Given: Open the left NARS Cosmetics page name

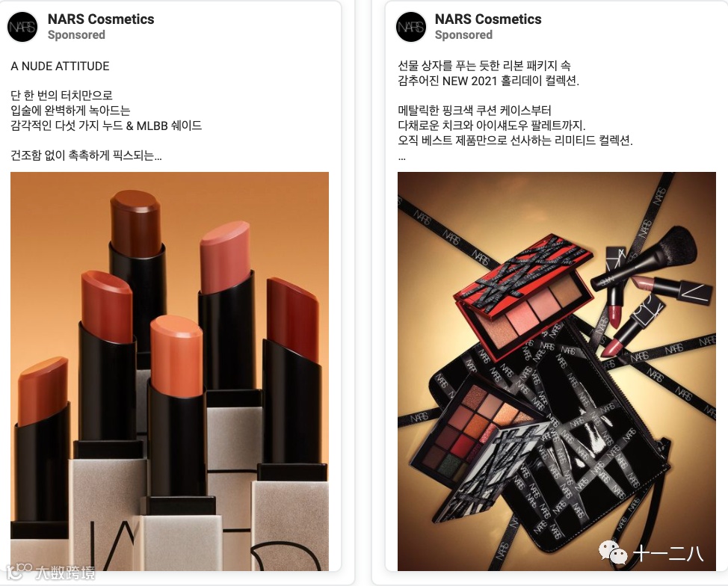Looking at the screenshot, I should 101,19.
